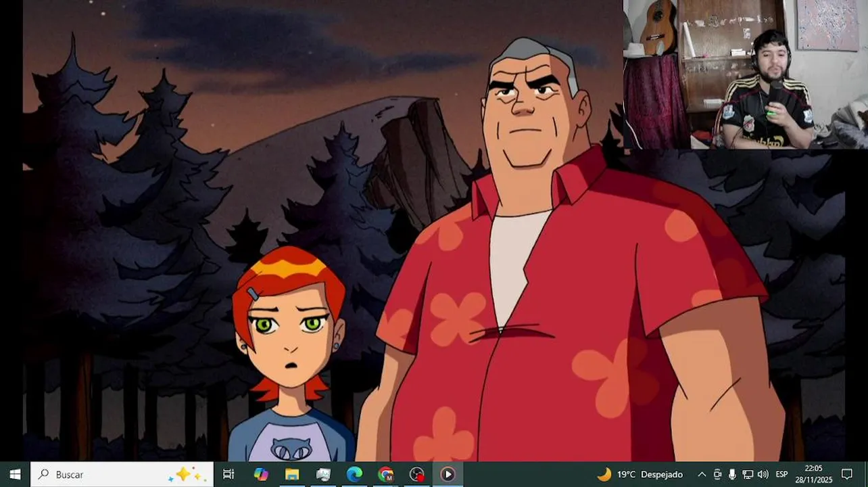Open the Windows Start menu
868x487 pixels.
click(x=15, y=474)
